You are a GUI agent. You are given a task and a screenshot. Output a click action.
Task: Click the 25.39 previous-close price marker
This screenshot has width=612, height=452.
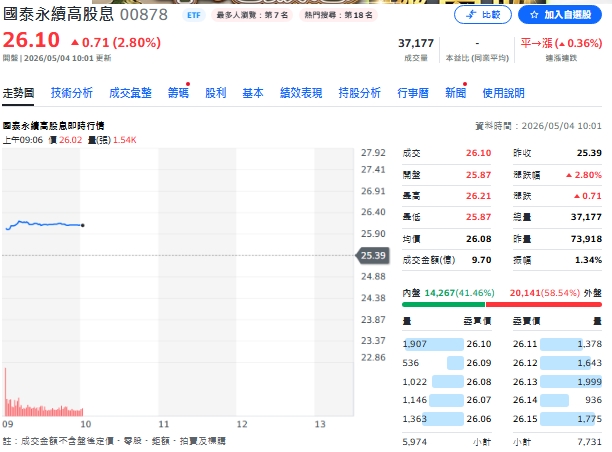point(373,256)
